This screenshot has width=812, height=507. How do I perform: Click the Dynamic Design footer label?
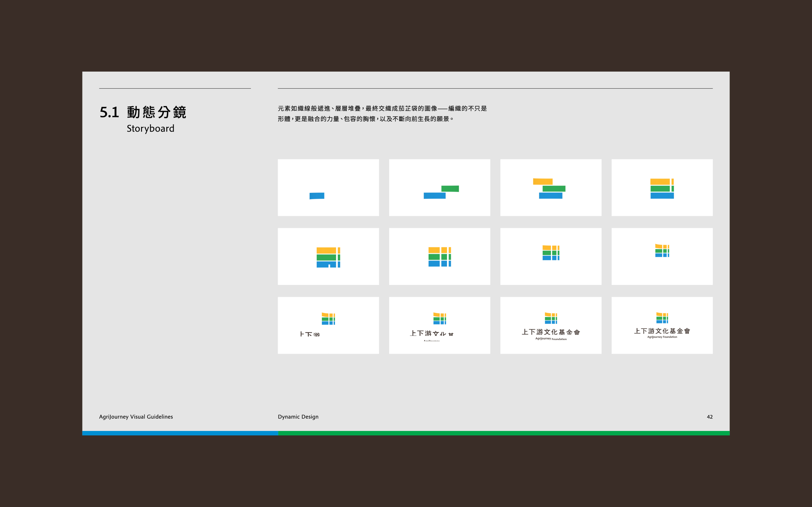(298, 417)
